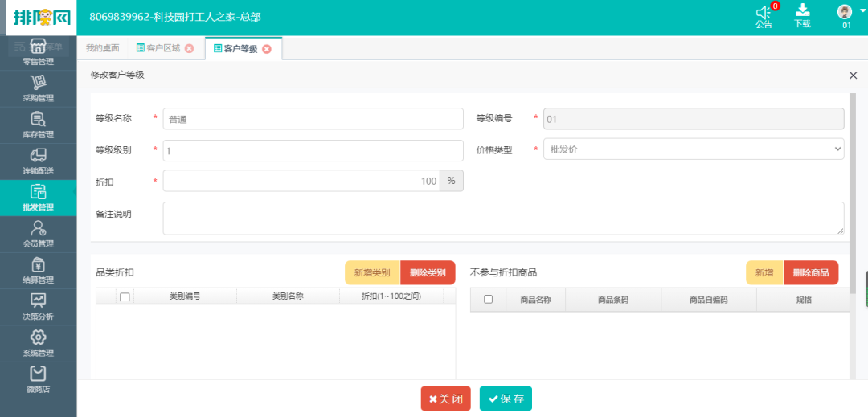Tick select-all checkbox in 品类折扣 table
The image size is (868, 417).
(x=125, y=297)
